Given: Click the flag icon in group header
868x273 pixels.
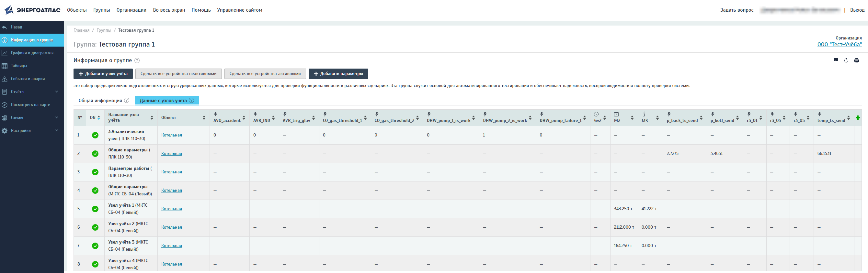Looking at the screenshot, I should pyautogui.click(x=836, y=60).
